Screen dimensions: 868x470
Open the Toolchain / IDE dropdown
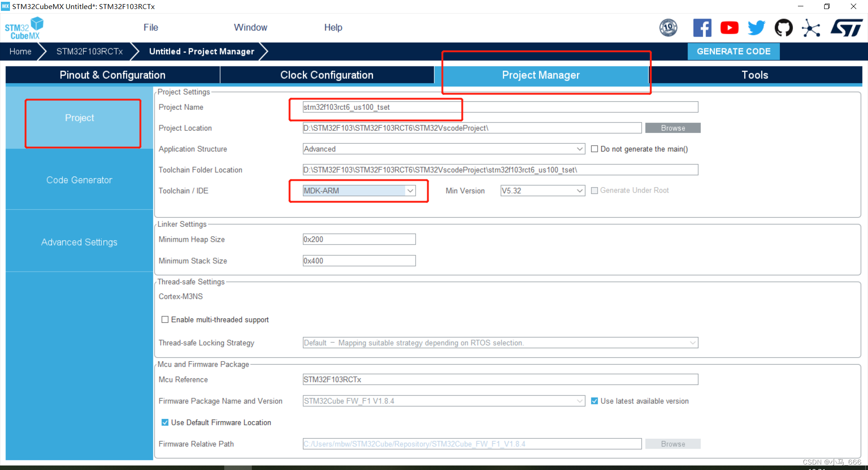point(359,191)
